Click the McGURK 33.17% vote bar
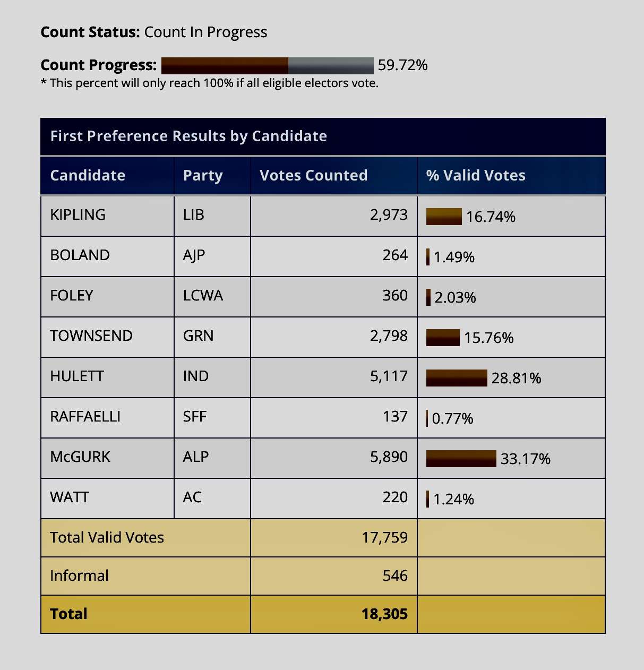 (461, 459)
